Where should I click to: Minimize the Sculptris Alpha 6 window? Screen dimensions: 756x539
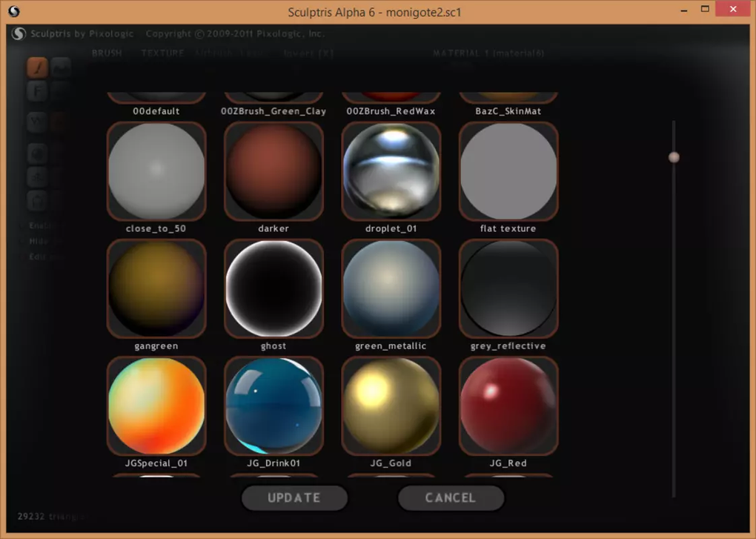click(x=683, y=10)
